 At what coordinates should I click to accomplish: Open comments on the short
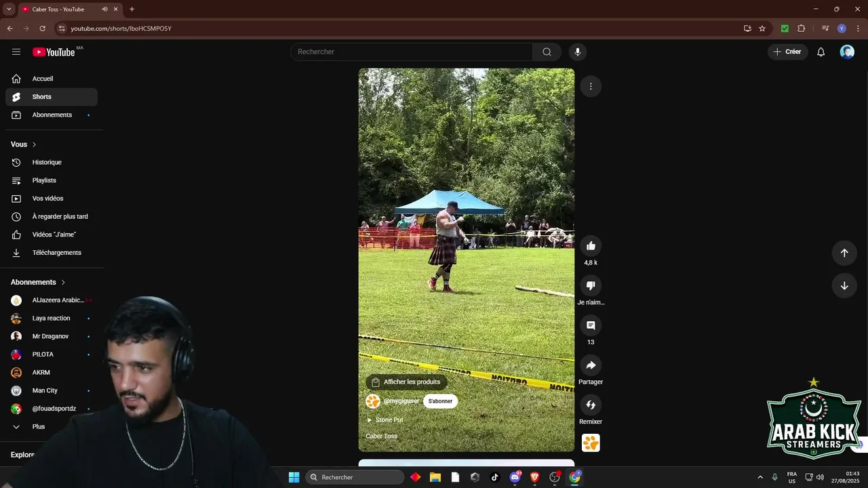click(x=591, y=326)
